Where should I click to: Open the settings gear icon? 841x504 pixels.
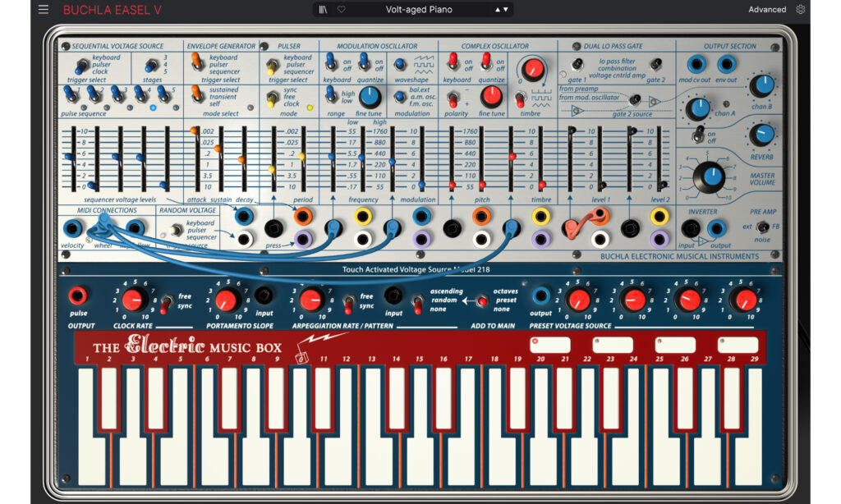(801, 10)
